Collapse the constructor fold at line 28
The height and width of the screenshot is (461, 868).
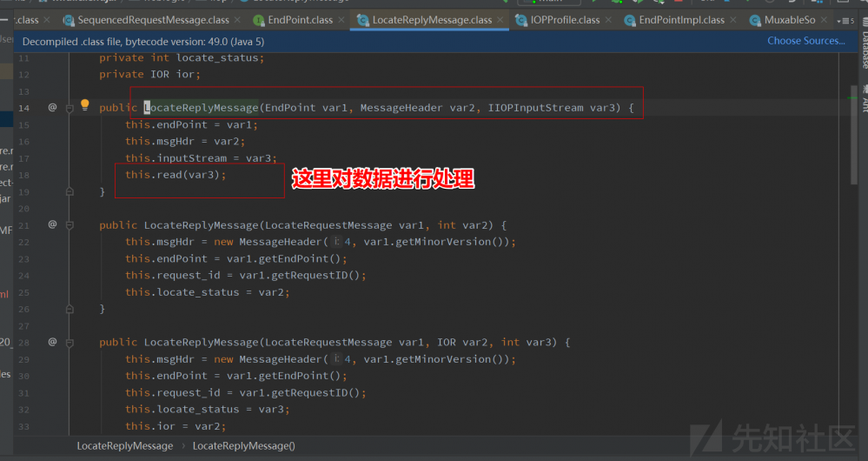click(70, 343)
